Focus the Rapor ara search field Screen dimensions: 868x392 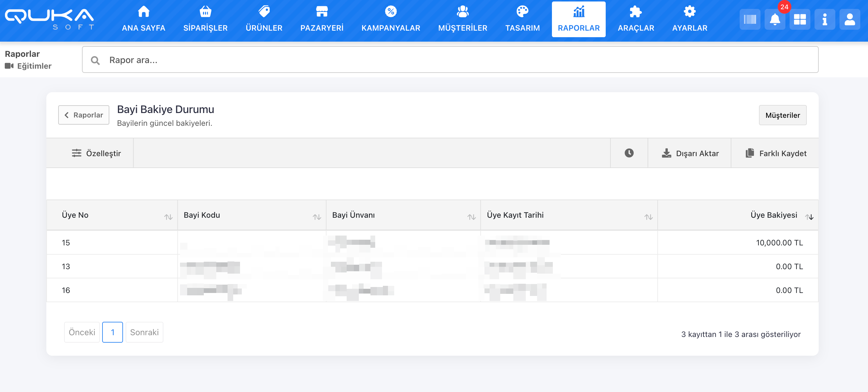(450, 60)
